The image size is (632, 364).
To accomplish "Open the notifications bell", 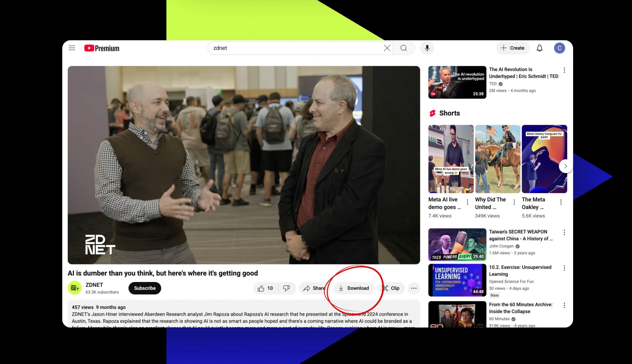I will click(540, 48).
